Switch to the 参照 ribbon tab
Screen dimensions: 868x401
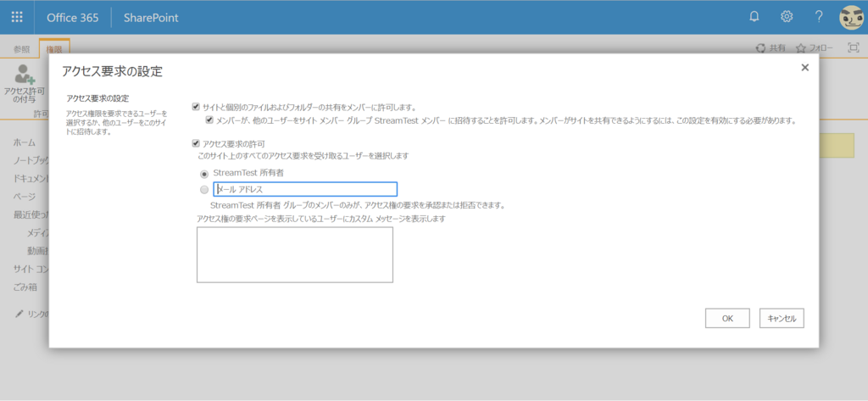[21, 48]
